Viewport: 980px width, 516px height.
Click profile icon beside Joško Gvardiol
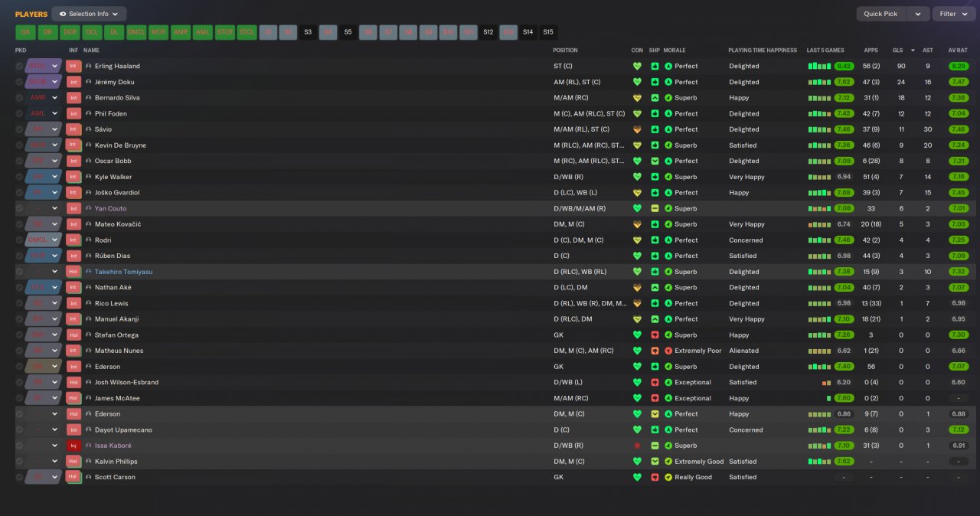point(89,192)
